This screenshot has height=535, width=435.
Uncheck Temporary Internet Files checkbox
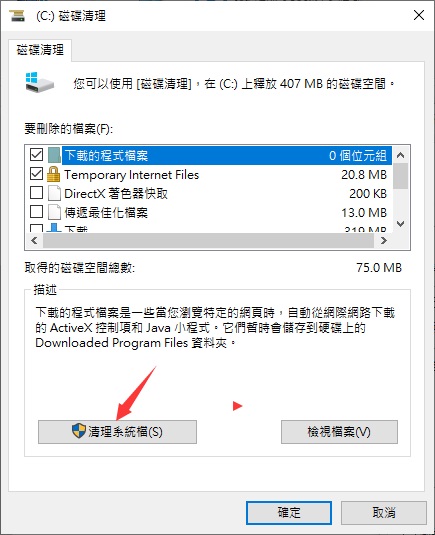[36, 174]
